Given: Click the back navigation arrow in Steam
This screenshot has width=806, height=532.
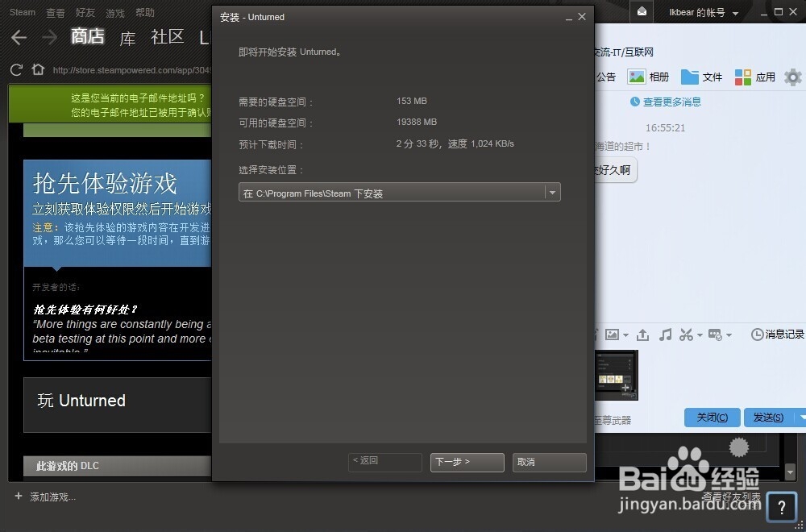Looking at the screenshot, I should click(x=18, y=37).
